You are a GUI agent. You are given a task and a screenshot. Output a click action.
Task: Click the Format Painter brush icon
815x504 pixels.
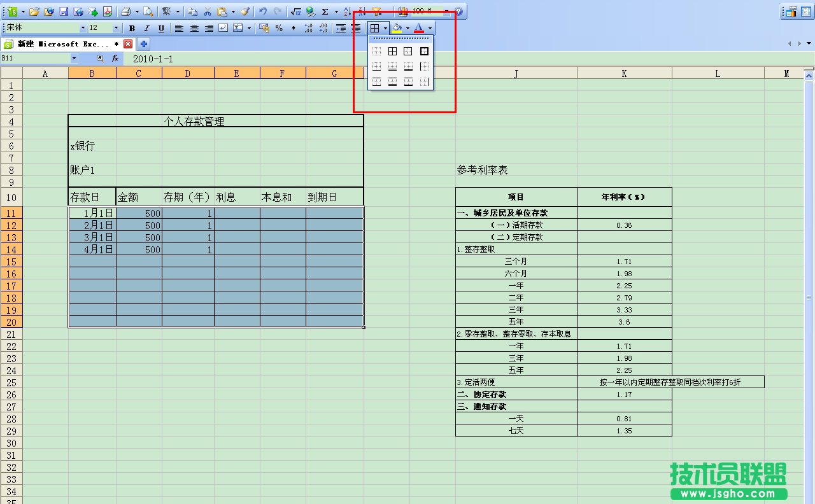pos(246,11)
